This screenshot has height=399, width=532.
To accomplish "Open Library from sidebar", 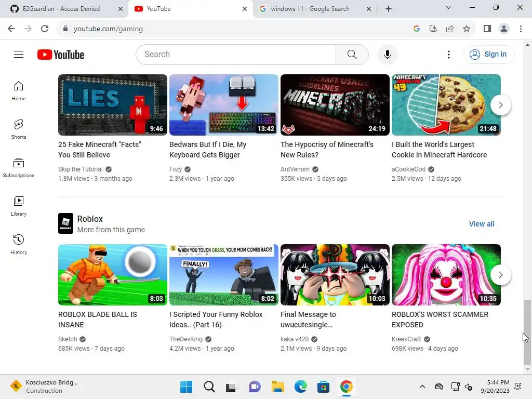I will [19, 206].
